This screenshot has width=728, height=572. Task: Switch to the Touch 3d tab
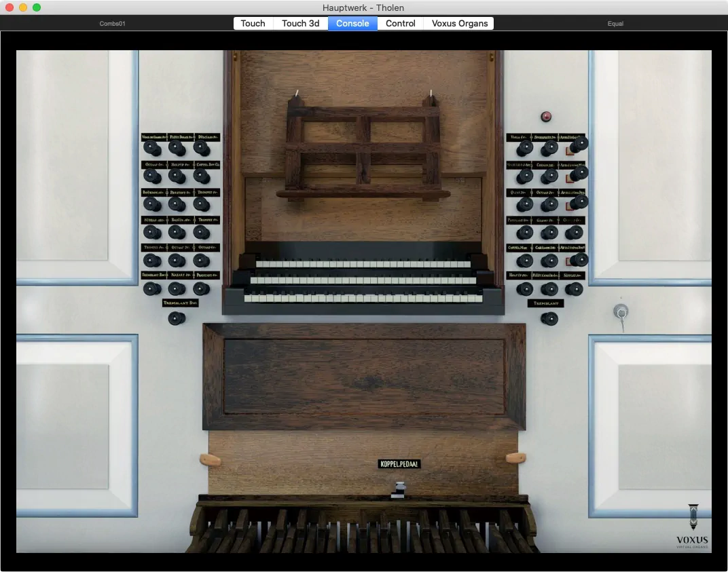tap(300, 23)
